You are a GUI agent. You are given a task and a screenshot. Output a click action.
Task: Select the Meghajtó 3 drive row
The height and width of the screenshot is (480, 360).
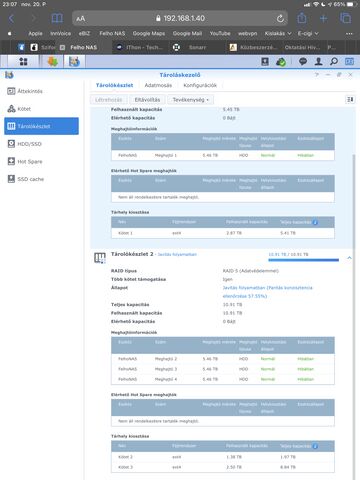pyautogui.click(x=223, y=369)
